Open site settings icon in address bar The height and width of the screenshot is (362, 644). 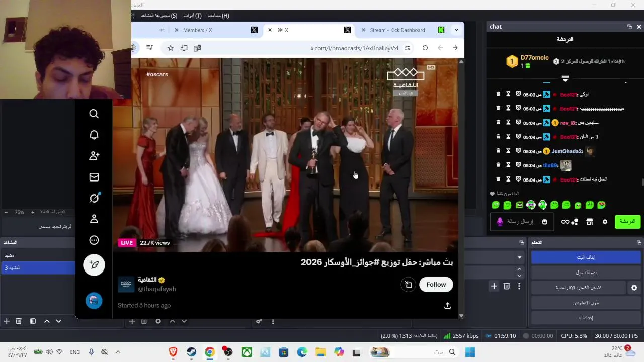[x=407, y=48]
